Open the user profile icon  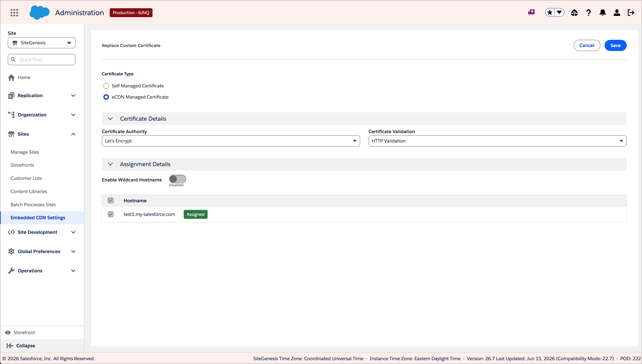[x=617, y=12]
